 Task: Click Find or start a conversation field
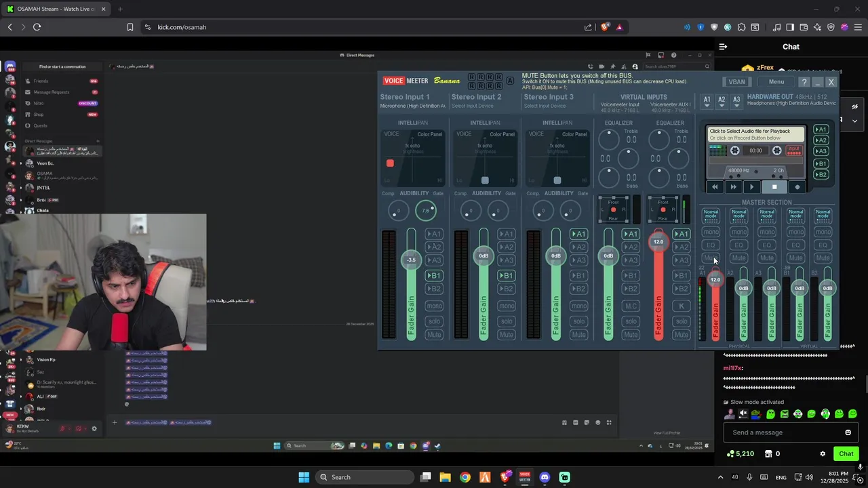(62, 66)
